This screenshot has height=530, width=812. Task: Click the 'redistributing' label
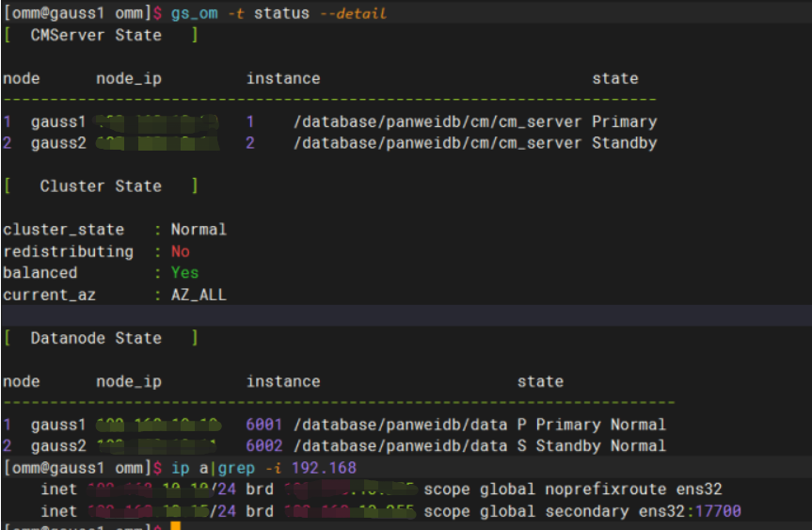(x=68, y=251)
